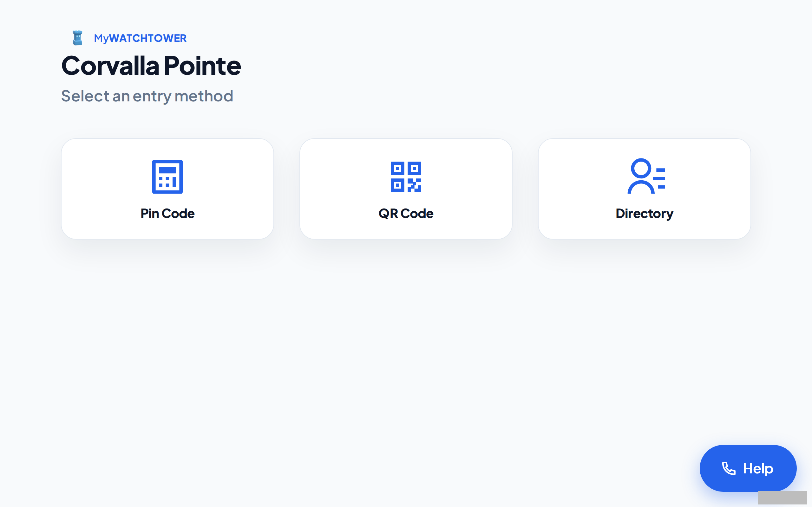Click the gray rectangle below Help button
The height and width of the screenshot is (507, 812).
782,497
